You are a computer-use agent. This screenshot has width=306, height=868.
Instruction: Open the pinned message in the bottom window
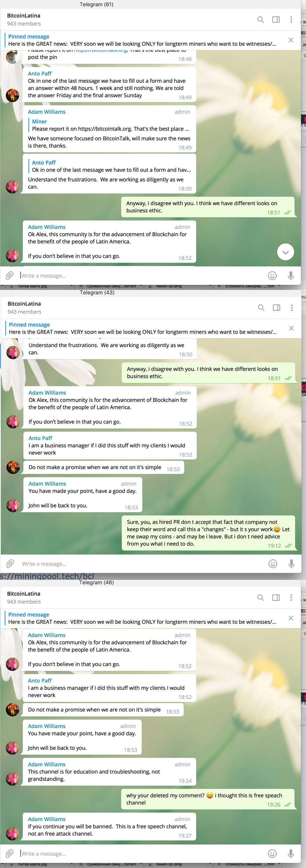[x=142, y=618]
